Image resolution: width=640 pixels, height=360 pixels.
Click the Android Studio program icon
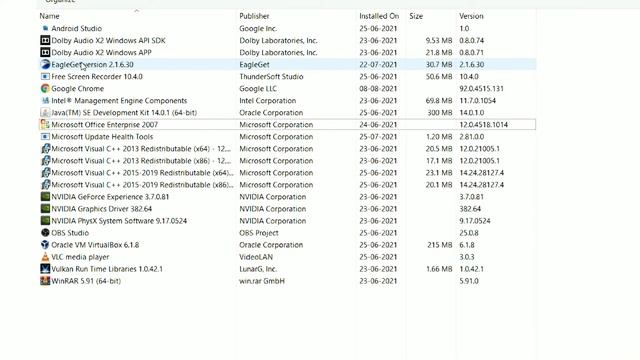[45, 29]
